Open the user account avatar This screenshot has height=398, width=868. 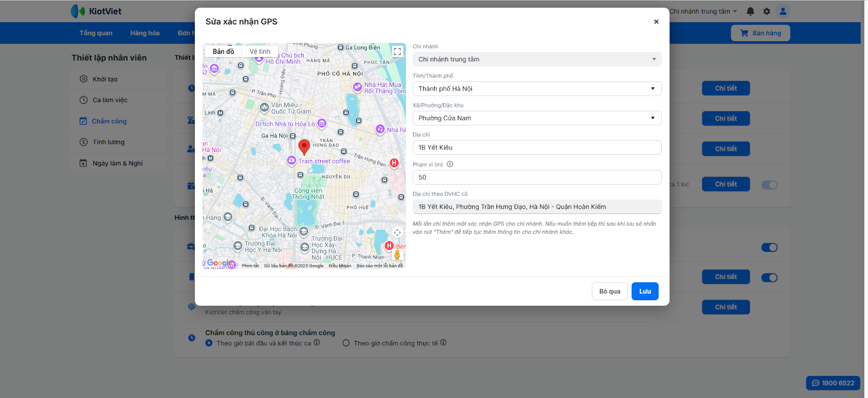coord(783,11)
